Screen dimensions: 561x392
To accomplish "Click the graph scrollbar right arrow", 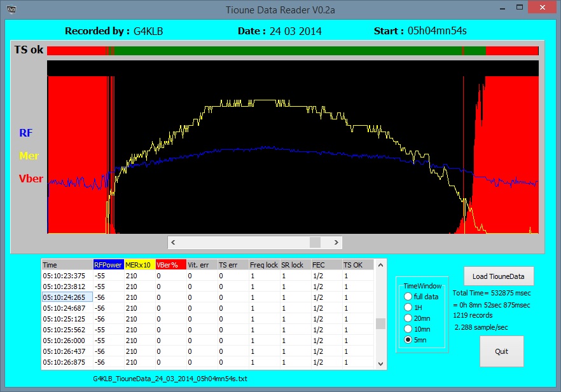I will (x=336, y=242).
